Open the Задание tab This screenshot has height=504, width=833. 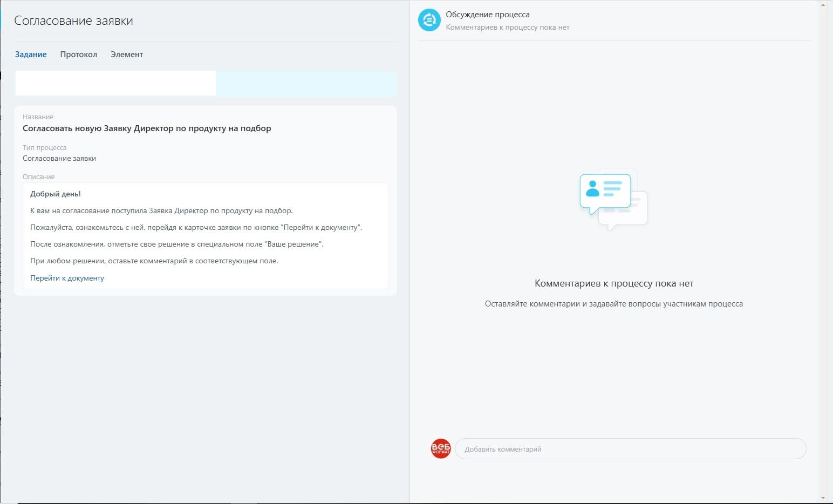[31, 55]
